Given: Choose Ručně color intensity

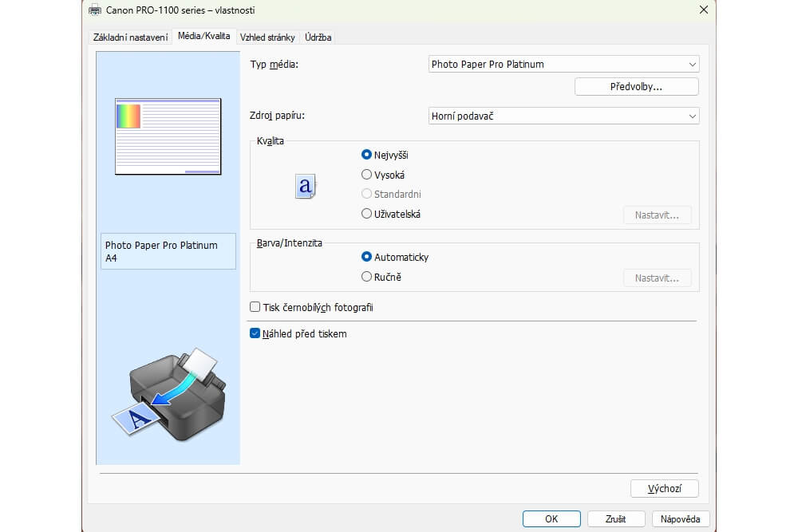Looking at the screenshot, I should (367, 277).
